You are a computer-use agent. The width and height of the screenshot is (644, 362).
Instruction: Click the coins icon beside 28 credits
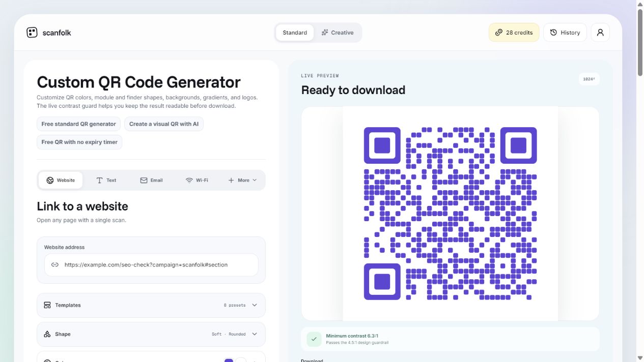coord(499,33)
